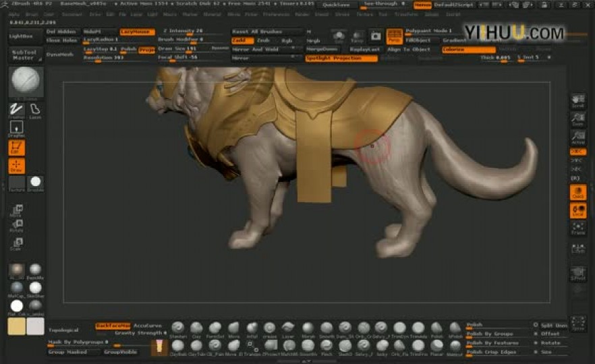Toggle the orange Local symmetry button on right shelf
This screenshot has height=364, width=595.
pos(578,210)
